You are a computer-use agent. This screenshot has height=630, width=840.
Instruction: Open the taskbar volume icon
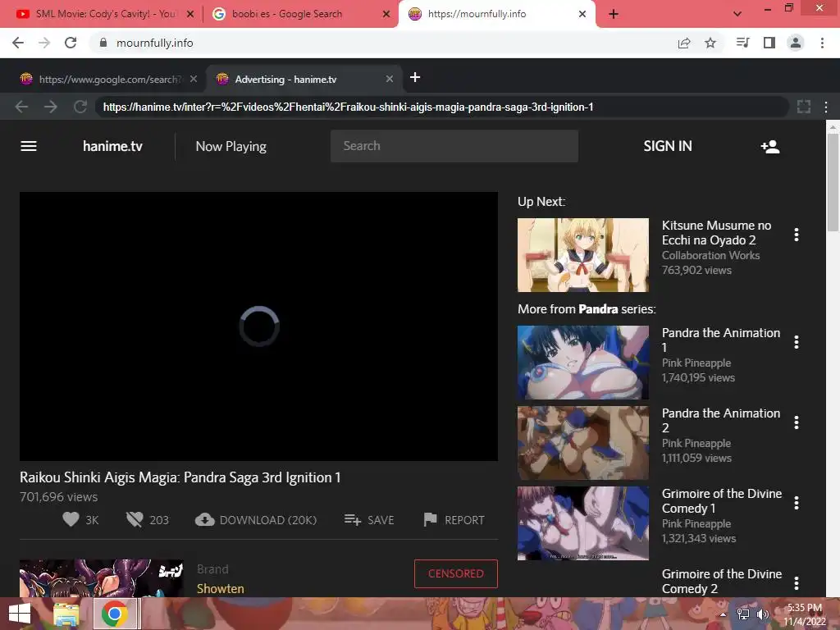762,614
